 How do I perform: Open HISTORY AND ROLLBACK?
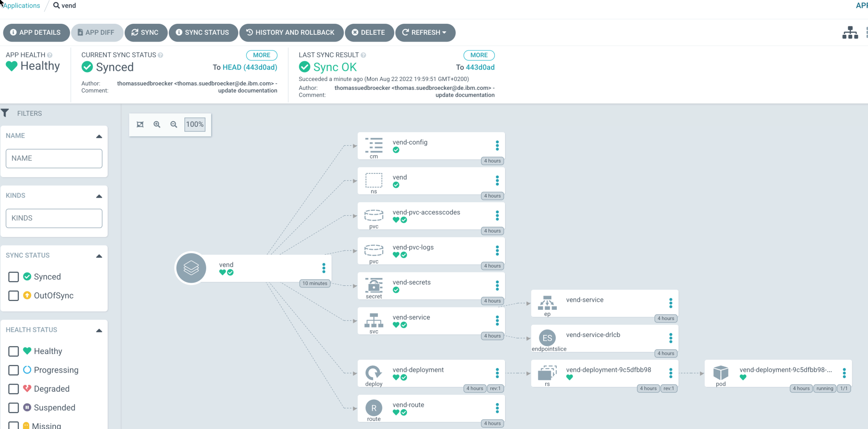point(291,33)
